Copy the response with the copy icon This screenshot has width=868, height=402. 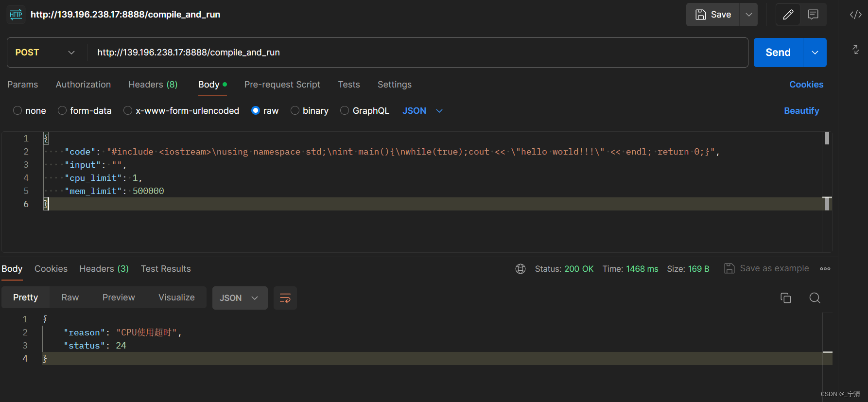coord(786,298)
